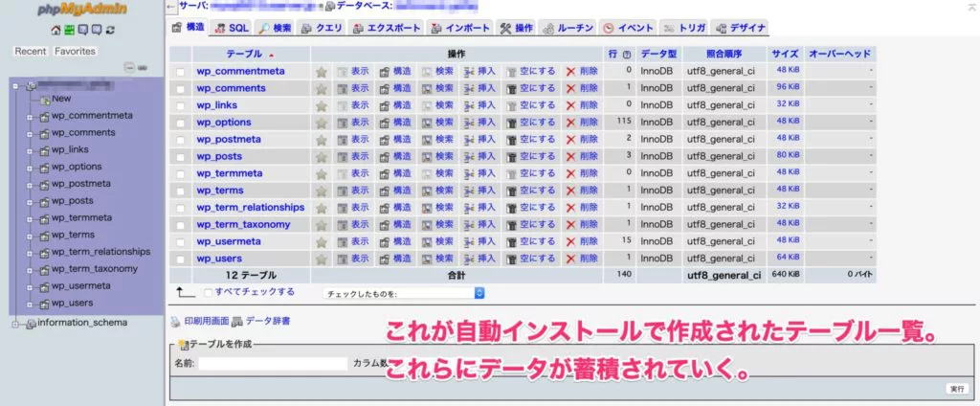Viewport: 980px width, 406px height.
Task: Click empty icon for wp_options row
Action: (512, 123)
